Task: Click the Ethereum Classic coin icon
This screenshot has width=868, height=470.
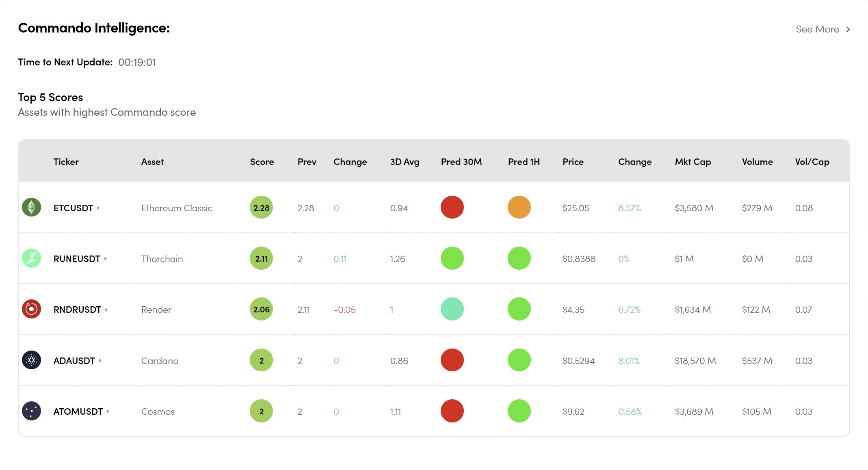Action: (31, 207)
